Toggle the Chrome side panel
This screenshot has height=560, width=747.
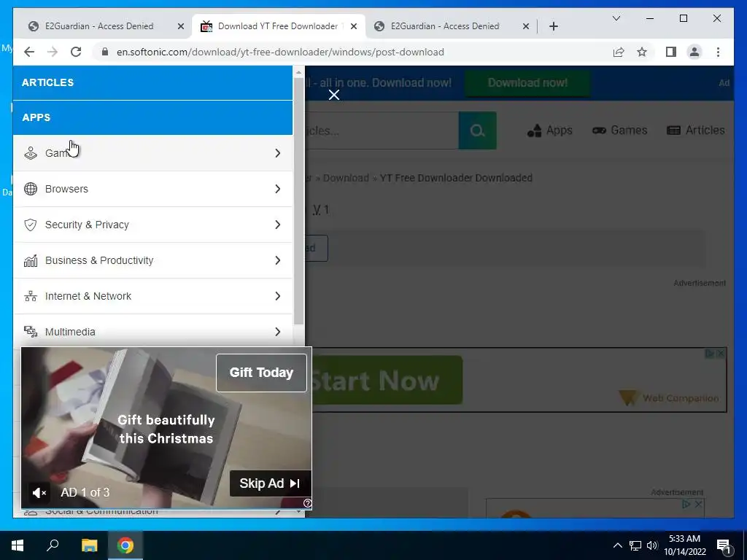pyautogui.click(x=671, y=52)
